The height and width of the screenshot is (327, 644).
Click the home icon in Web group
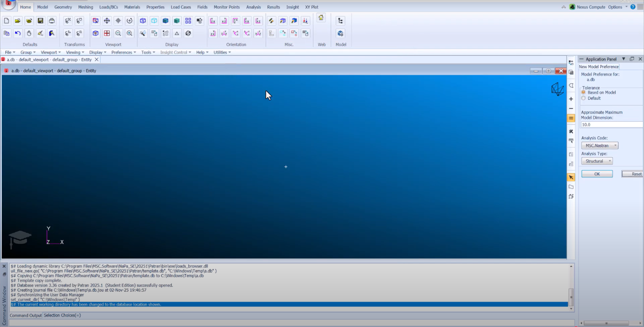tap(321, 18)
